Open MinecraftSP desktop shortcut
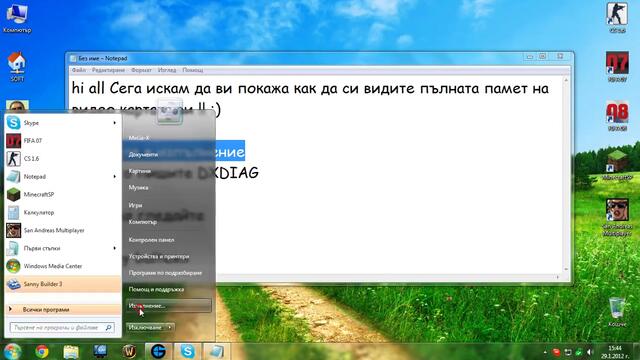 tap(617, 165)
